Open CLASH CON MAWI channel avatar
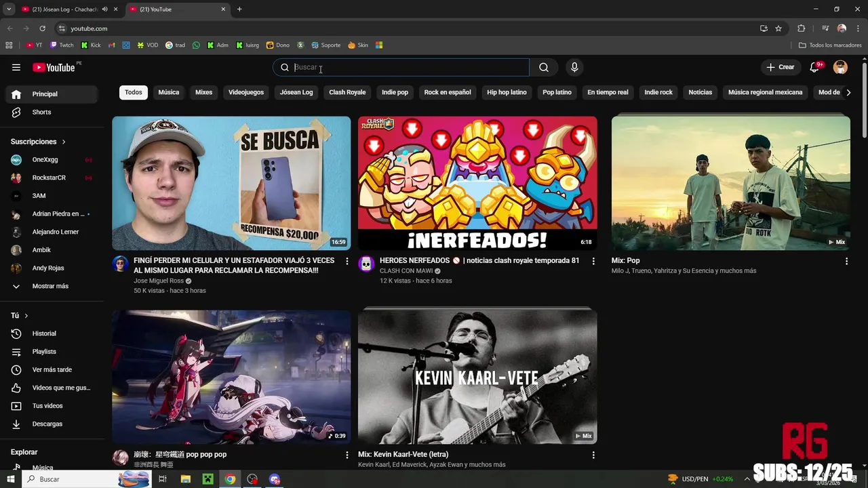Image resolution: width=868 pixels, height=488 pixels. 366,264
